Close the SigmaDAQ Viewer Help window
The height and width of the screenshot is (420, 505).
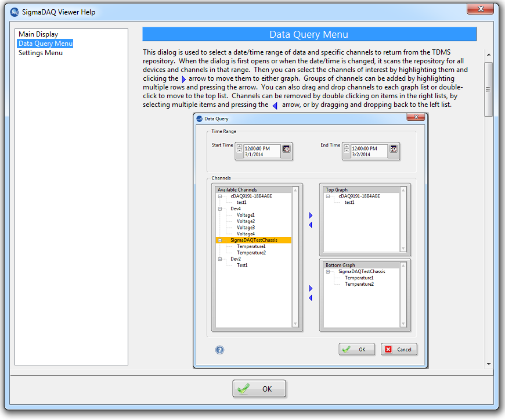click(x=480, y=9)
